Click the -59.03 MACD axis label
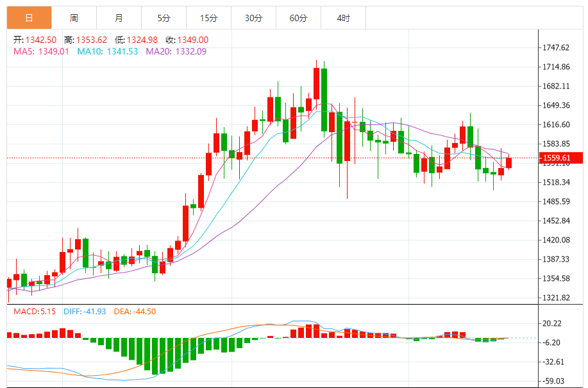The width and height of the screenshot is (588, 388). pyautogui.click(x=555, y=382)
